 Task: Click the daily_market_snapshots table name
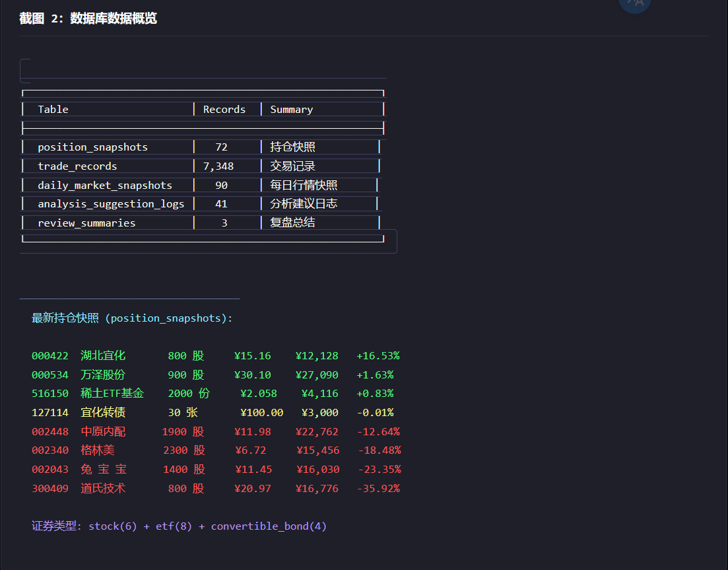coord(105,186)
